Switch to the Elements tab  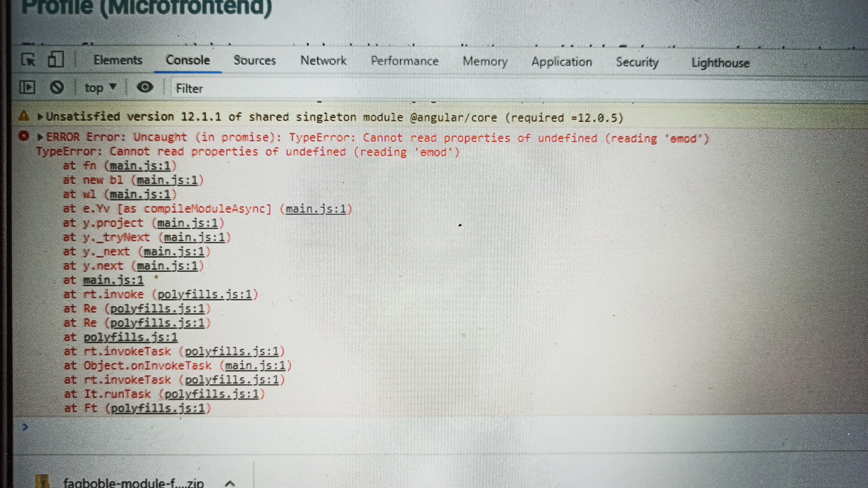(118, 60)
